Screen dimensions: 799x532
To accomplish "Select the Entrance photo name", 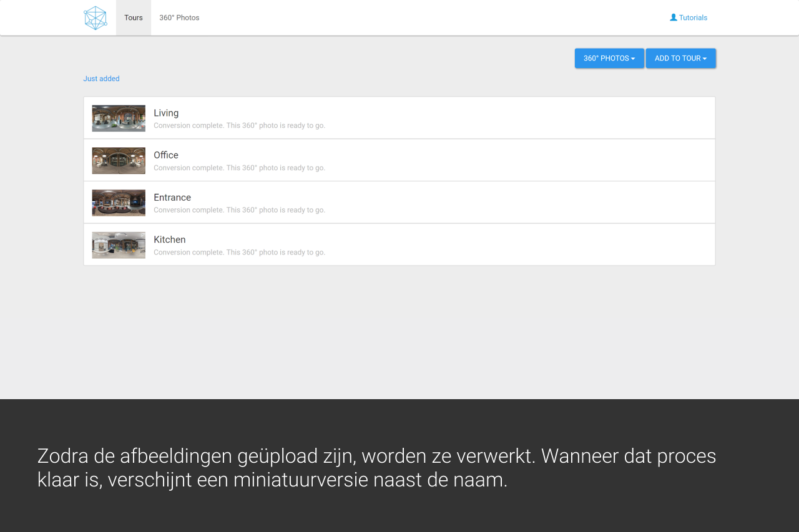I will (x=172, y=197).
